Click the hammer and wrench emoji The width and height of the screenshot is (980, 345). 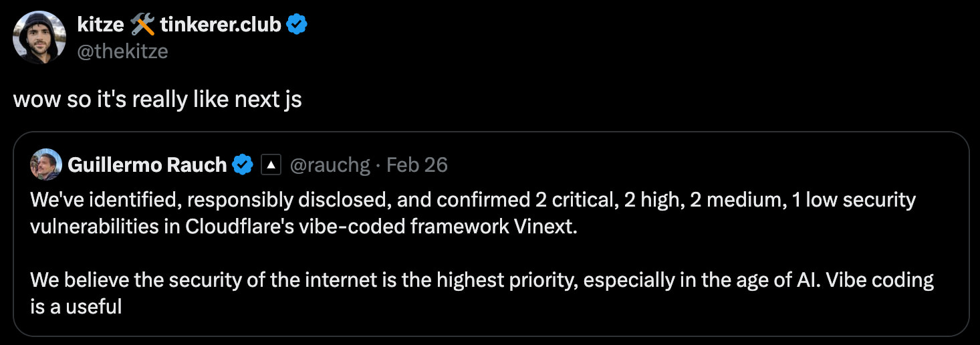142,25
